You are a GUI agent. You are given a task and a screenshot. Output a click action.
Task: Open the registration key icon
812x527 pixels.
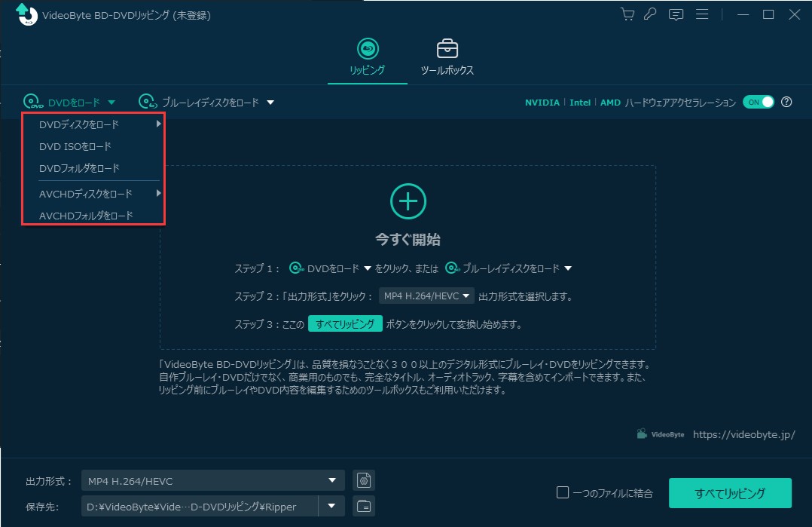650,14
